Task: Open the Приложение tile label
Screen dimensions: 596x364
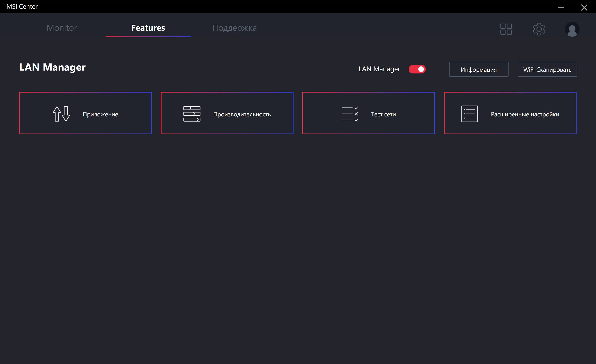Action: (100, 114)
